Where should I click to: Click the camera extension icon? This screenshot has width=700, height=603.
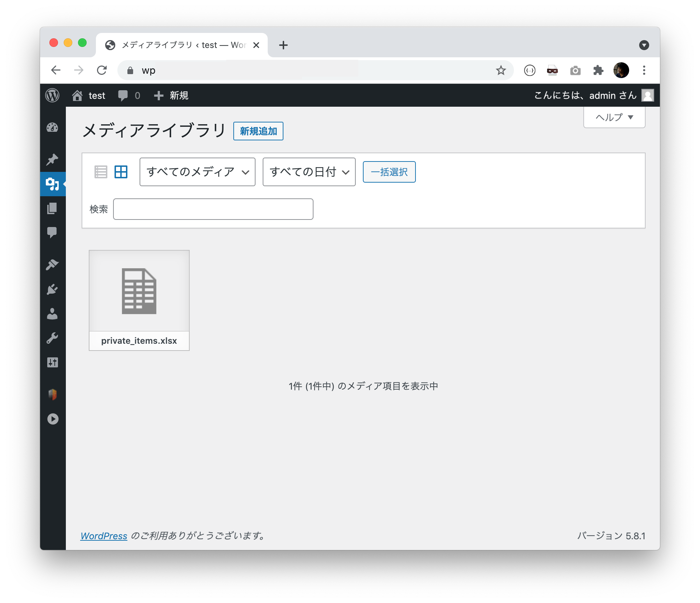pos(575,70)
